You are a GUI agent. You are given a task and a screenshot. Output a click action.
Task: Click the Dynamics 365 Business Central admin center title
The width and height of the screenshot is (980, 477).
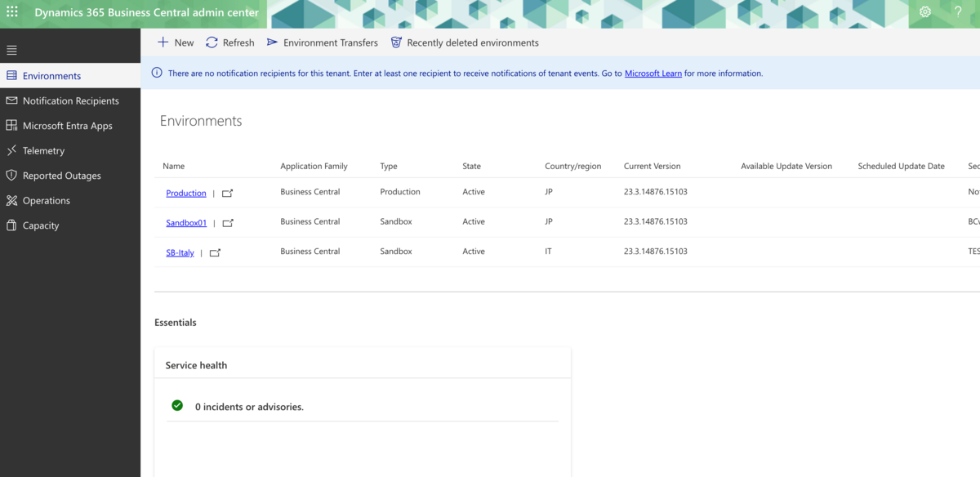click(147, 12)
